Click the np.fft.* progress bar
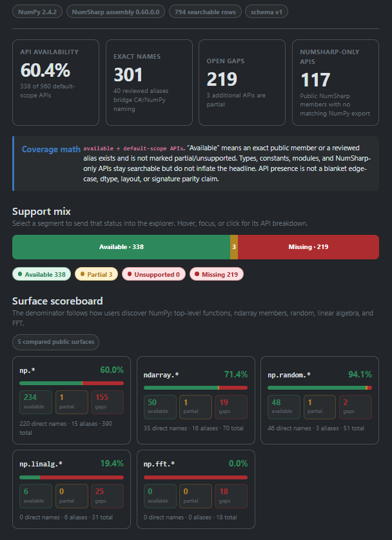Screen dimensions: 392x540 click(x=195, y=477)
